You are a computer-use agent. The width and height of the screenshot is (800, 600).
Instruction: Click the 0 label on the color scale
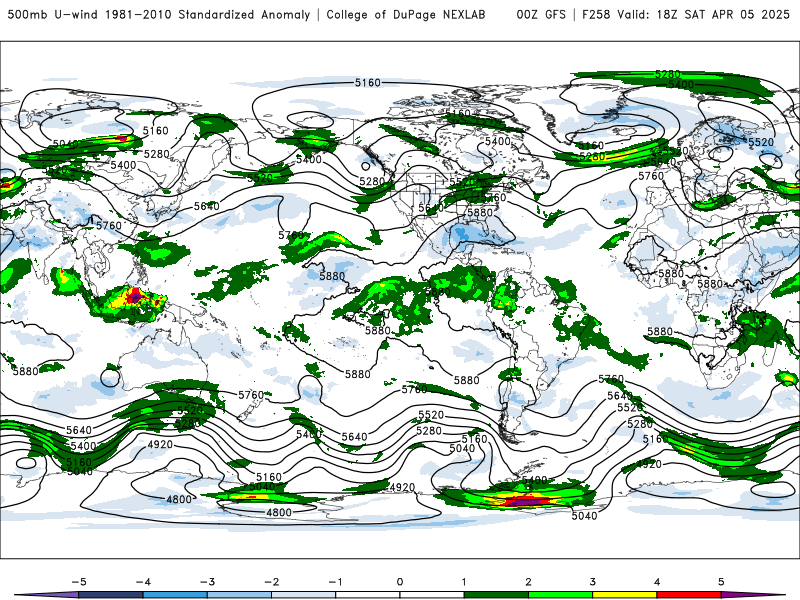[x=399, y=582]
